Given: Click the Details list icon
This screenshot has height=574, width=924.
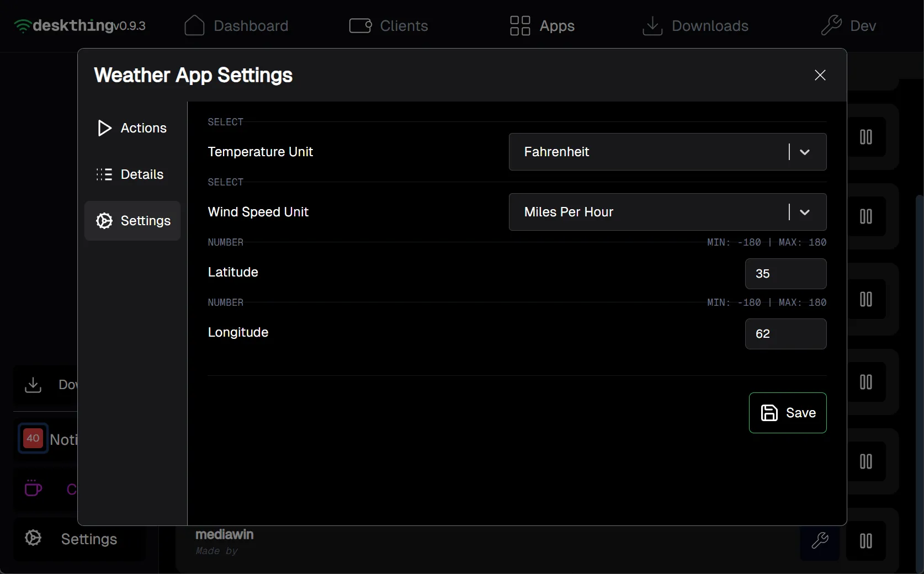Looking at the screenshot, I should pyautogui.click(x=104, y=174).
